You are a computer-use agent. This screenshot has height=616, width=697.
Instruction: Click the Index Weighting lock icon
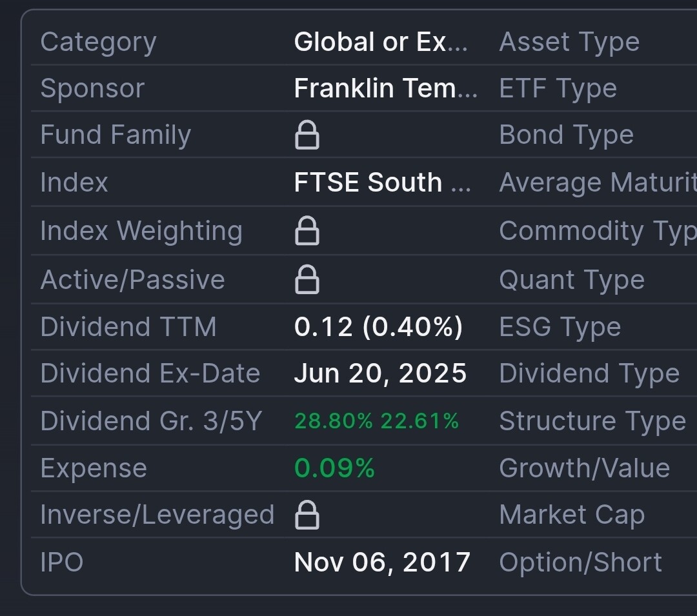307,231
